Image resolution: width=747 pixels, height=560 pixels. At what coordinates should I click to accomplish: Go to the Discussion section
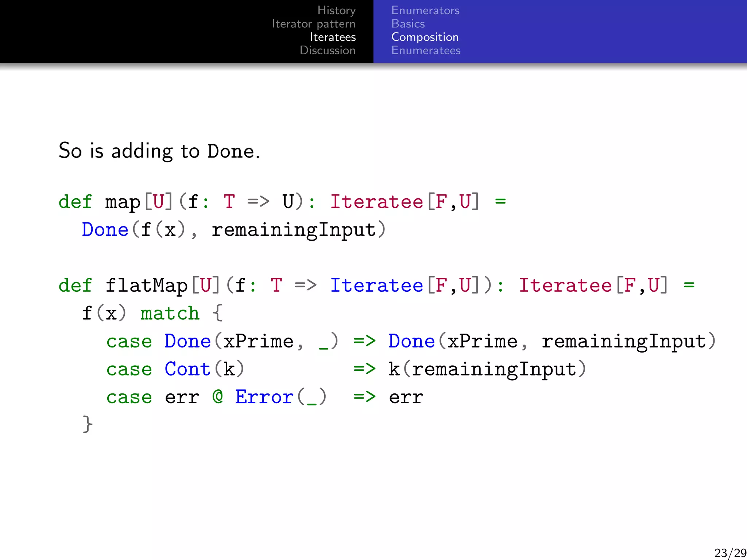328,50
